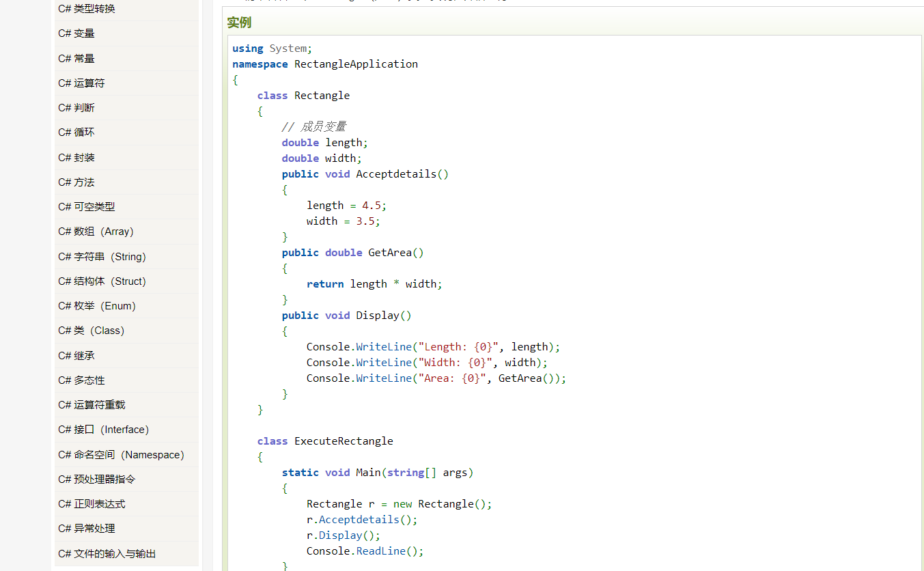Viewport: 924px width, 571px height.
Task: Open the C# 枚举 (Enum) page
Action: click(x=97, y=306)
